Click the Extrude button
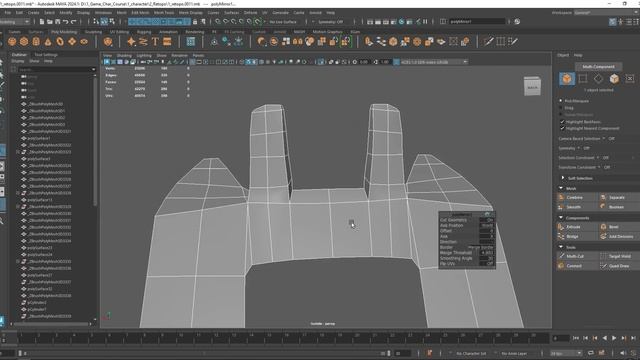 (x=577, y=227)
